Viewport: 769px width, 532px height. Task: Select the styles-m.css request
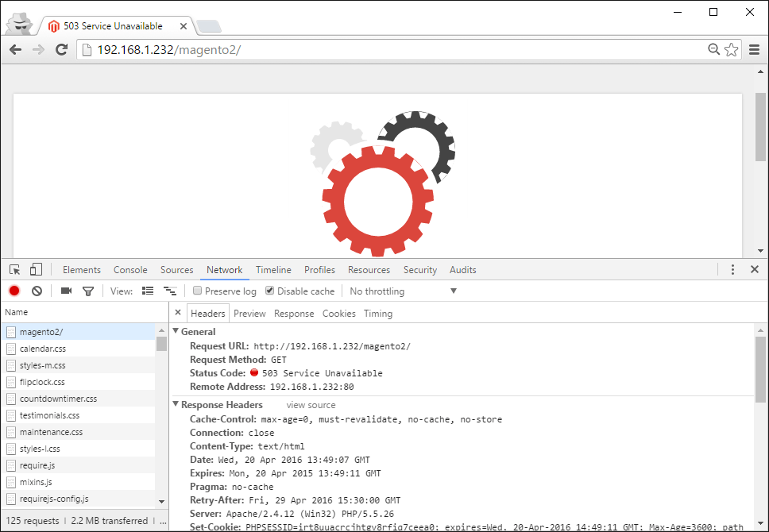pyautogui.click(x=79, y=365)
